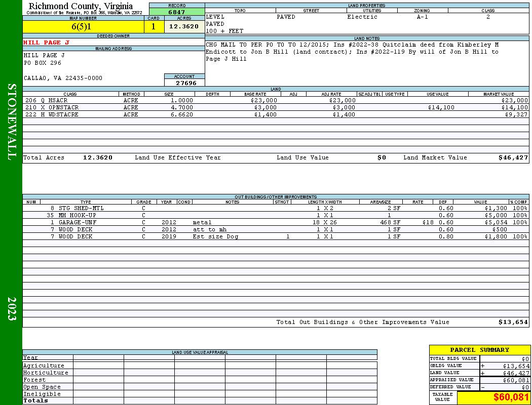Click the land notes text about Quitclaim deed
The image size is (532, 405).
[352, 52]
